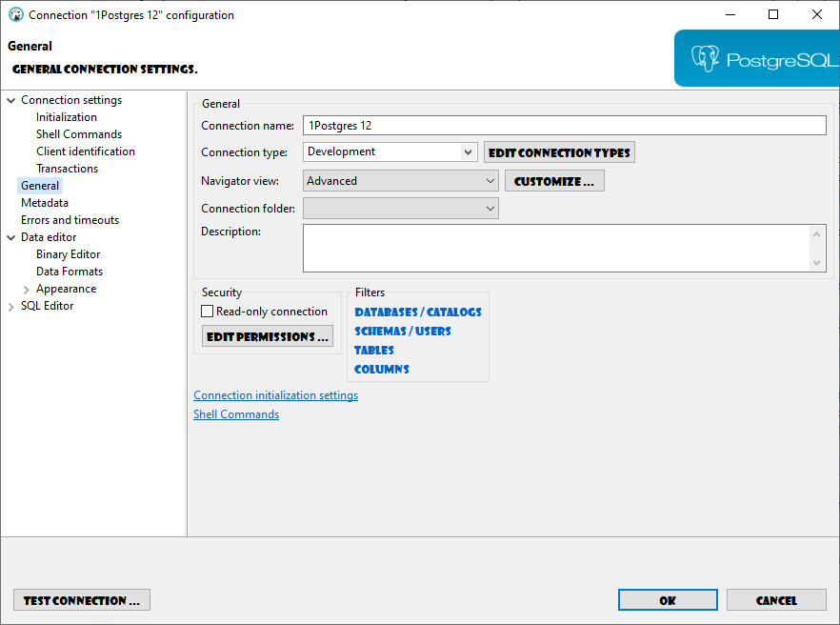840x625 pixels.
Task: Select Initialization in the settings tree
Action: [67, 117]
